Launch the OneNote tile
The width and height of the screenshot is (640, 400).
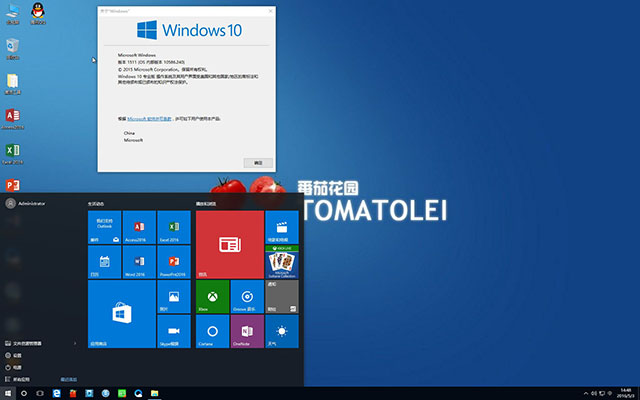pyautogui.click(x=246, y=331)
